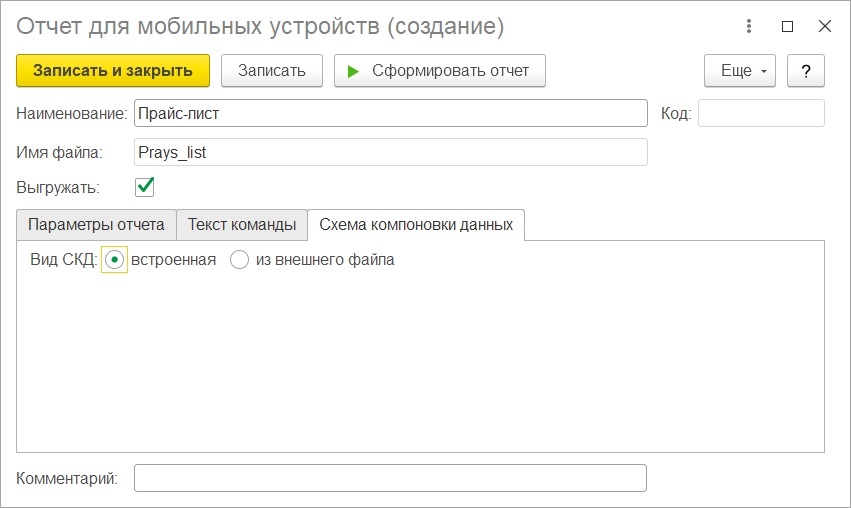Open the Схема компоновки данных tab

click(x=416, y=225)
